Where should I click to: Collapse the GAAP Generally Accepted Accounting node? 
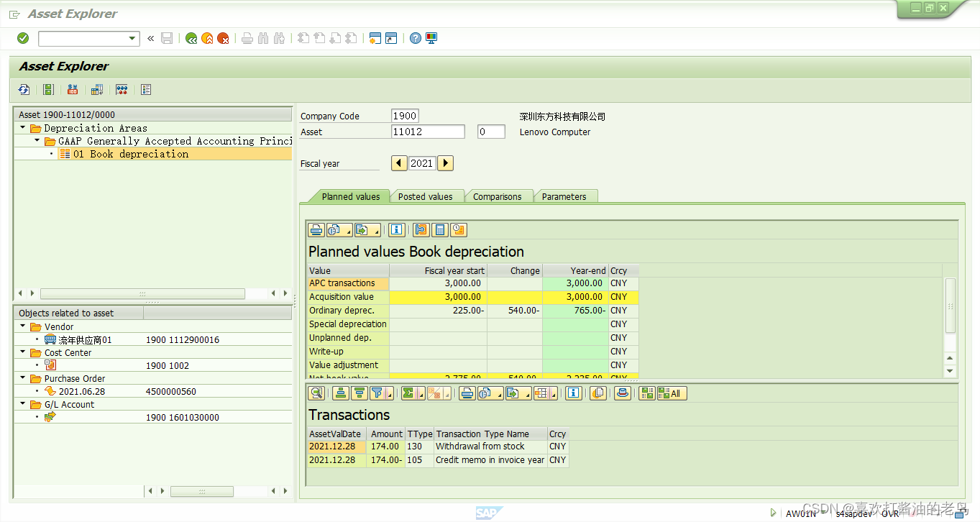pyautogui.click(x=37, y=141)
